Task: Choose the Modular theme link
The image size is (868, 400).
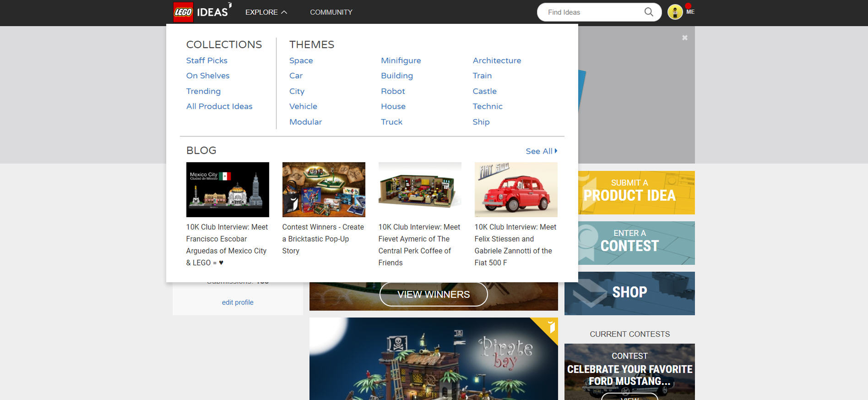Action: point(305,122)
